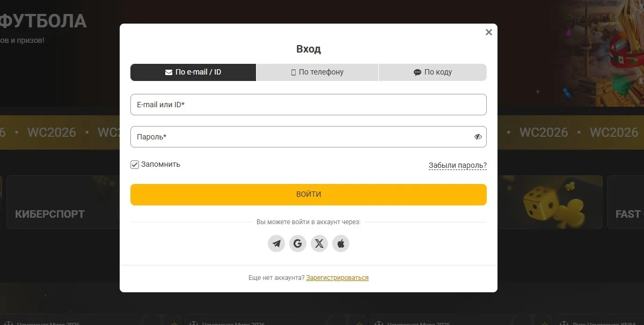Open the dice card in background page
The image size is (644, 325).
tap(550, 202)
